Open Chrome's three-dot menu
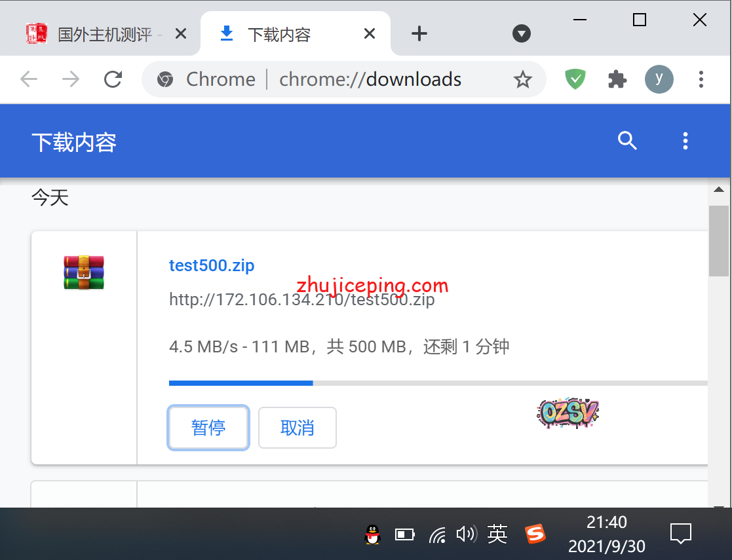Screen dimensions: 732x560 coord(701,79)
